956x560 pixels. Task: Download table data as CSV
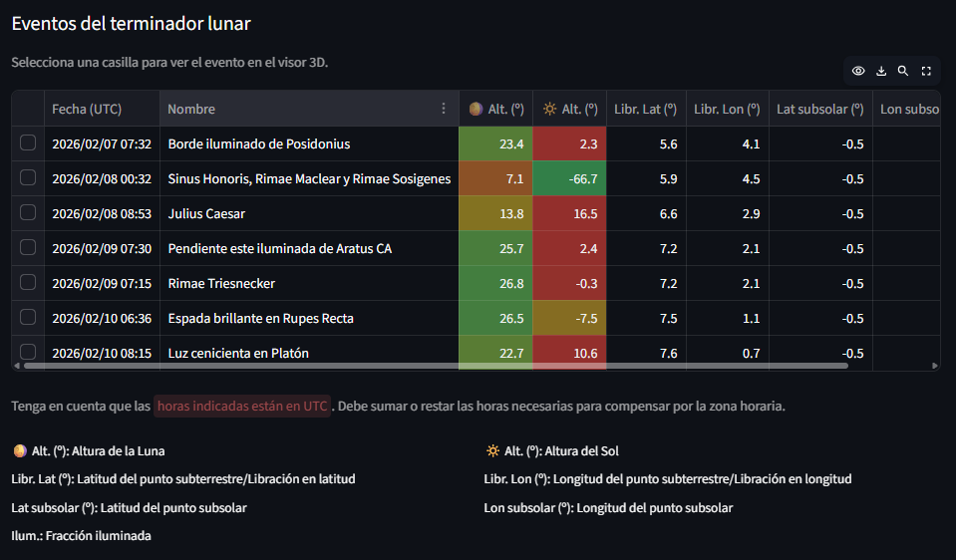(x=880, y=71)
